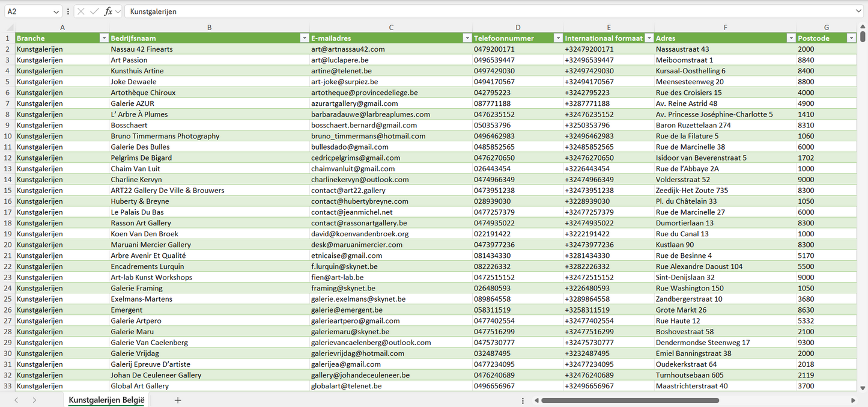The height and width of the screenshot is (407, 868).
Task: Select the Kunstgalerijen België sheet tab
Action: (106, 400)
